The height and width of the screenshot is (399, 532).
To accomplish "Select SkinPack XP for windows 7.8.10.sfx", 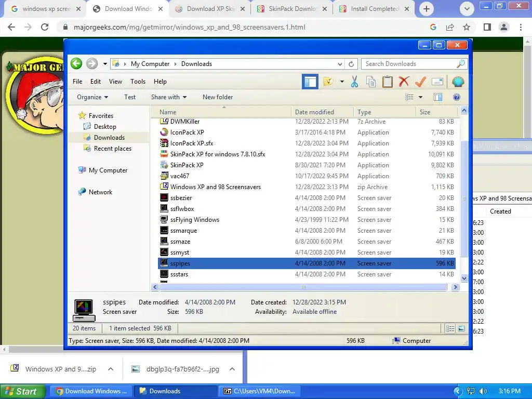I will [307, 154].
